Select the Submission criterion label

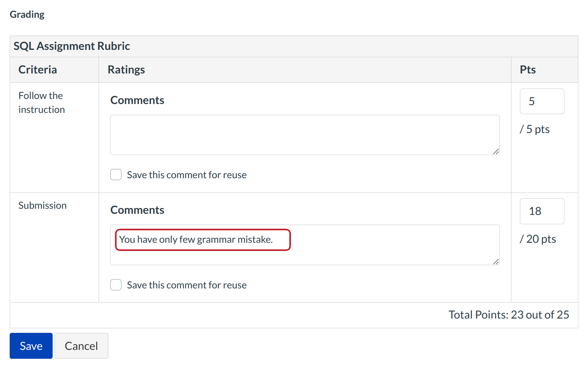43,205
